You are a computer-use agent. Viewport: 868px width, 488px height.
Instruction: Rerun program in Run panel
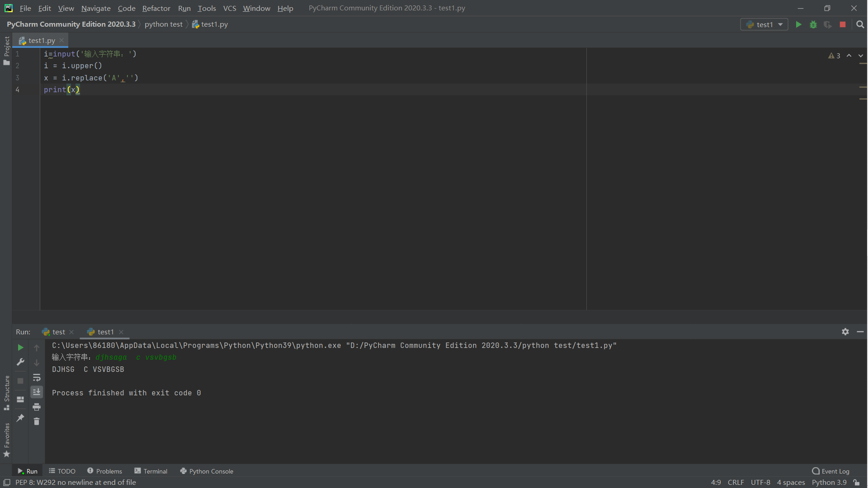pyautogui.click(x=20, y=347)
